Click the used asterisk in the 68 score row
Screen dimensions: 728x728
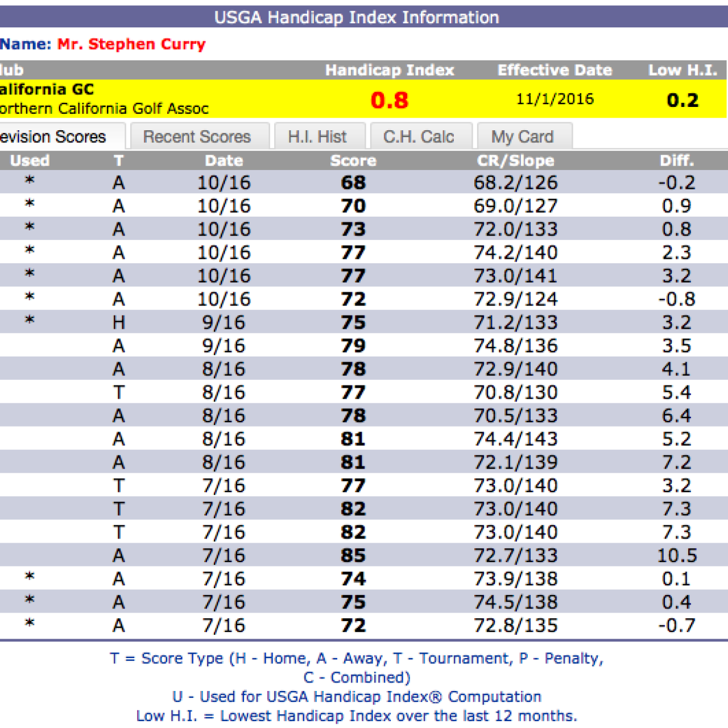(x=30, y=181)
